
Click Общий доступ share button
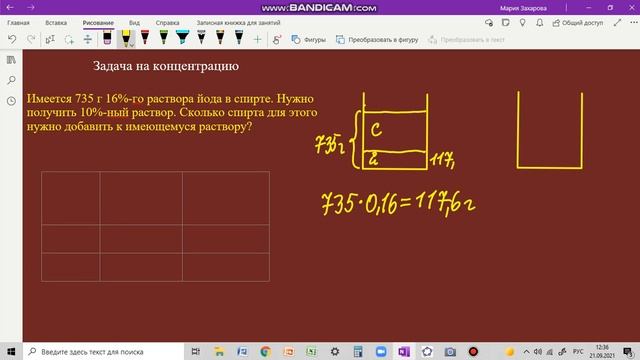click(x=578, y=23)
